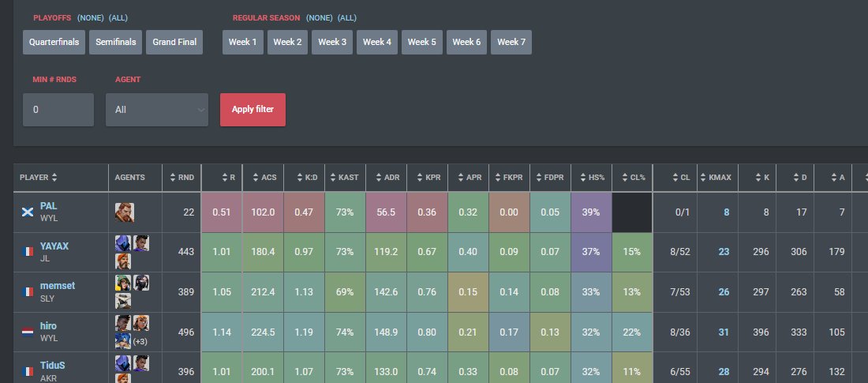Click Regular Season (ALL) link

(x=347, y=17)
